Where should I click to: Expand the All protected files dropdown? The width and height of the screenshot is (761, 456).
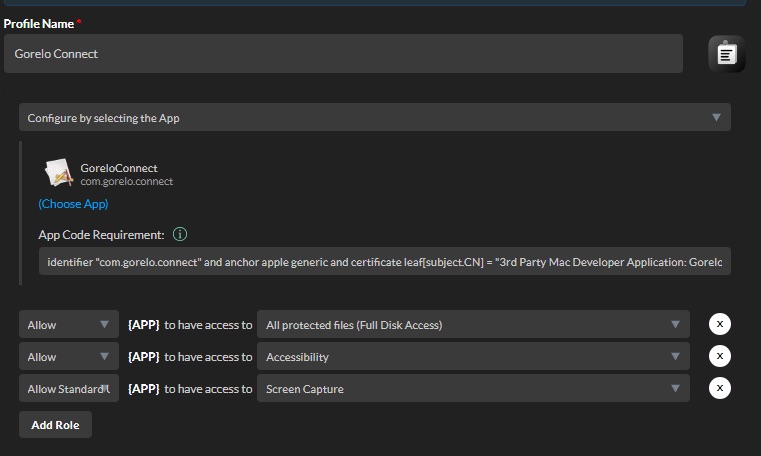[x=472, y=325]
